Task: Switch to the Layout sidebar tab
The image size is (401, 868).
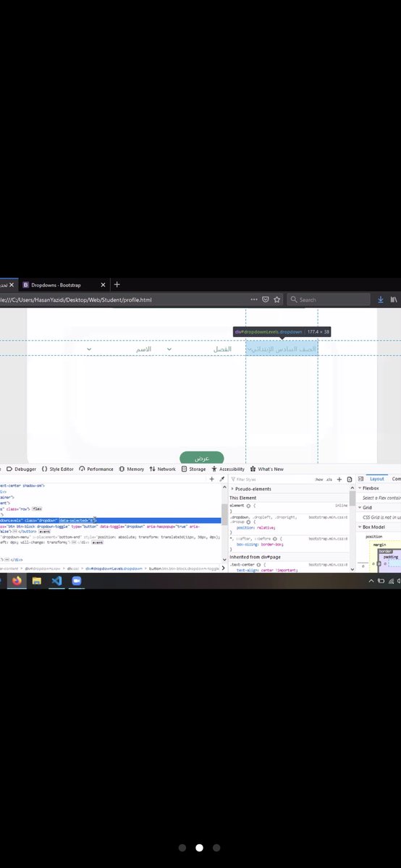Action: coord(377,479)
